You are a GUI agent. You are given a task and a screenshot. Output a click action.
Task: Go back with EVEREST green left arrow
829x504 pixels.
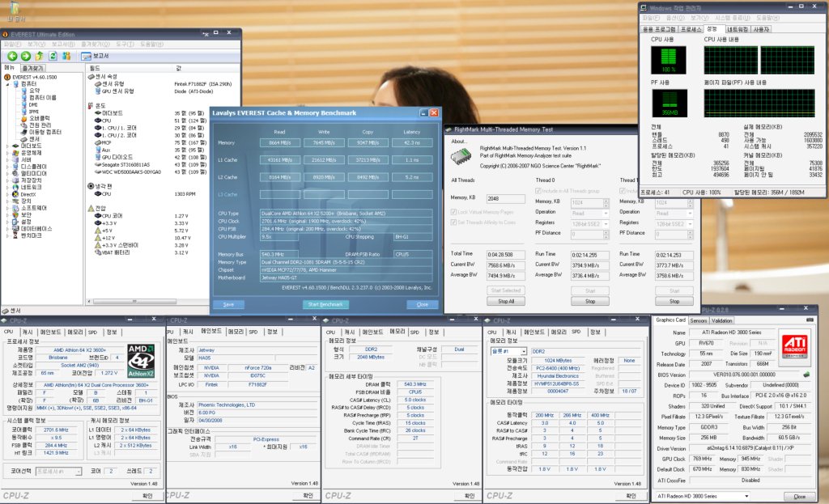(13, 56)
